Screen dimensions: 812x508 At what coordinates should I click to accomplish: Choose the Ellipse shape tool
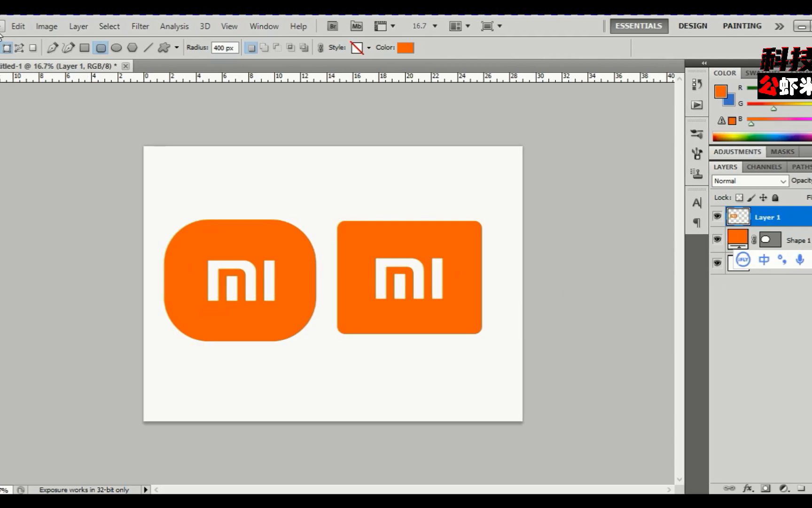coord(116,48)
